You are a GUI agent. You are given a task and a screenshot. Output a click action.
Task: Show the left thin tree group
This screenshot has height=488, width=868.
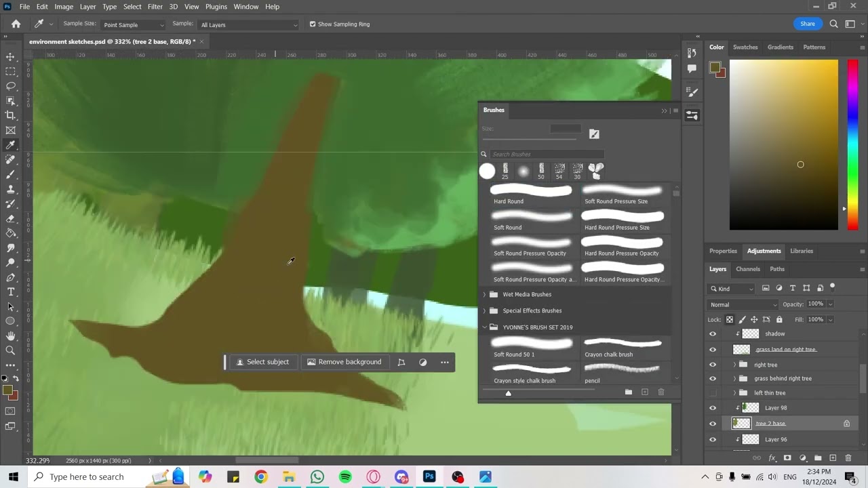pos(713,393)
